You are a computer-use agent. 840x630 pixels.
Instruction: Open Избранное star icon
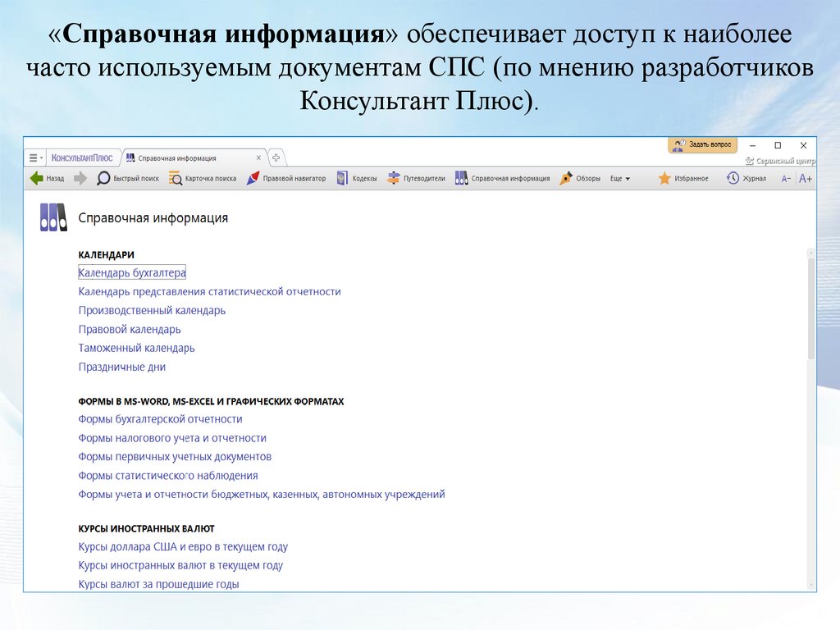tap(664, 178)
